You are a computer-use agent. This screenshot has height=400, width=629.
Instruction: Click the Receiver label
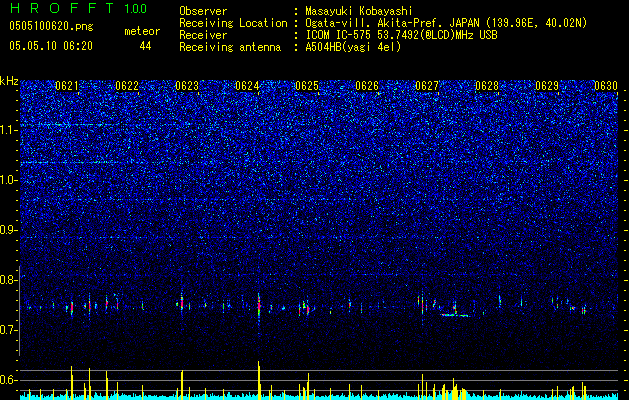point(203,35)
